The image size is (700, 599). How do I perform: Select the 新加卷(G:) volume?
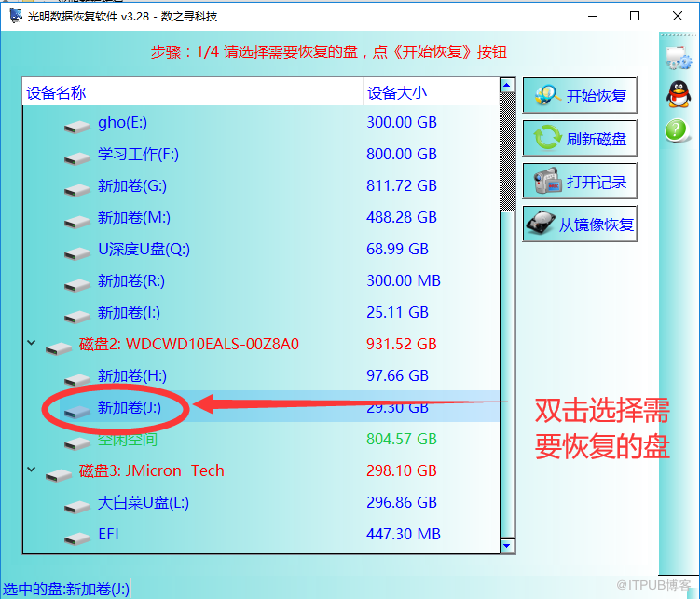pyautogui.click(x=261, y=185)
